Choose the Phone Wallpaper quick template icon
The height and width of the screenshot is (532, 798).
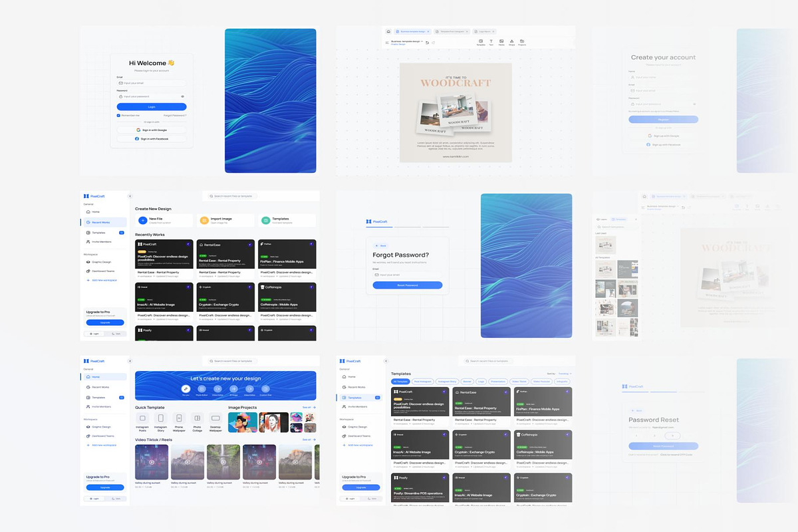pos(179,418)
